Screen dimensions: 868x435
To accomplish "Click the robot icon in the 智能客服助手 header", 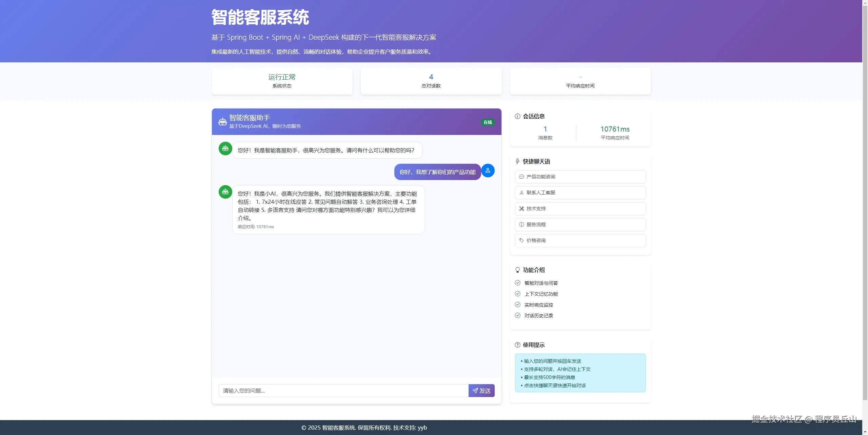I will (222, 121).
